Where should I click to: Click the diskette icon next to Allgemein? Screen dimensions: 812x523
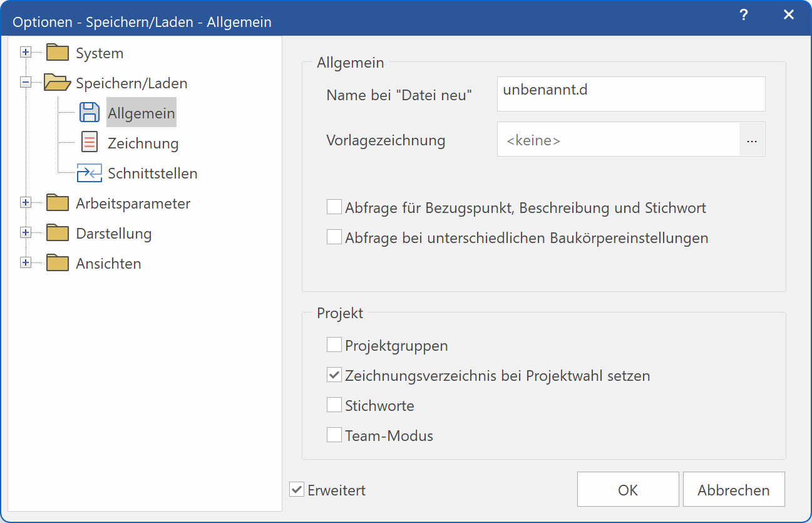89,112
